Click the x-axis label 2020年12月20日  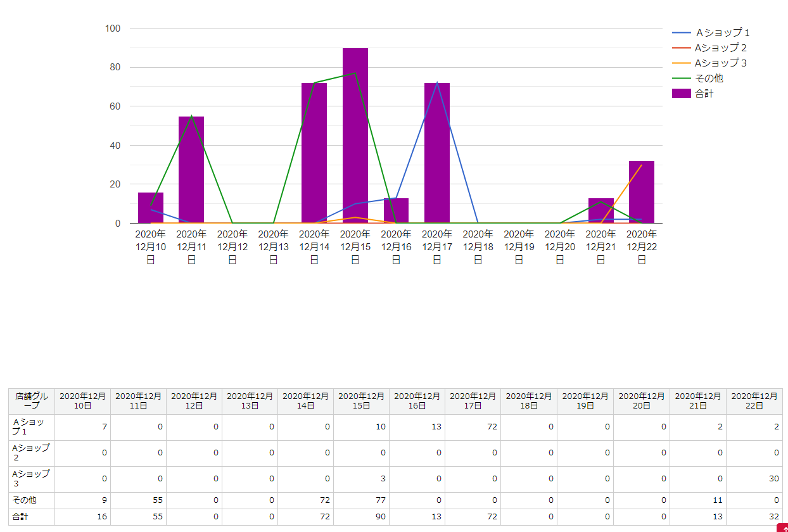coord(560,247)
